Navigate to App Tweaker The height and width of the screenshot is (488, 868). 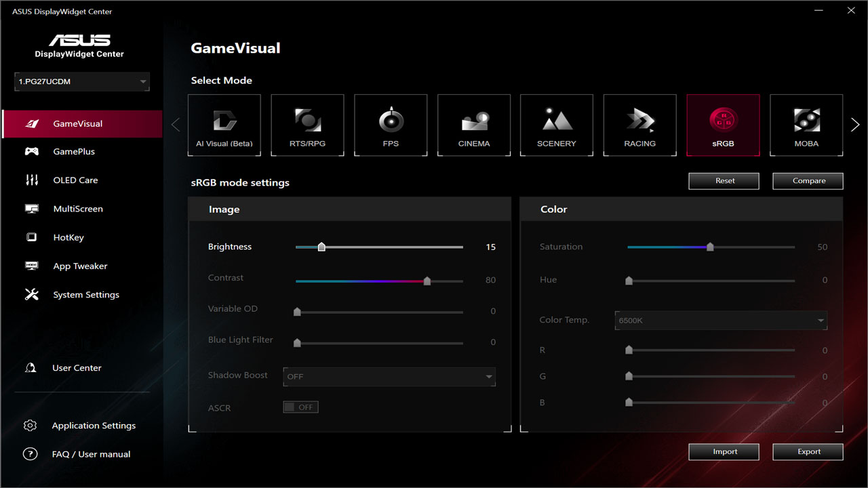80,266
